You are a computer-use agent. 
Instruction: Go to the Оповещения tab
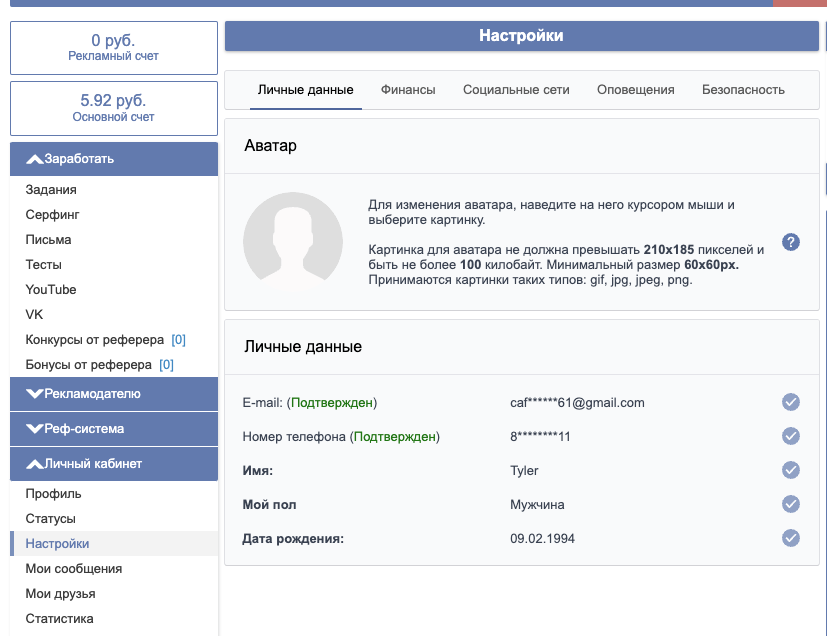(636, 90)
